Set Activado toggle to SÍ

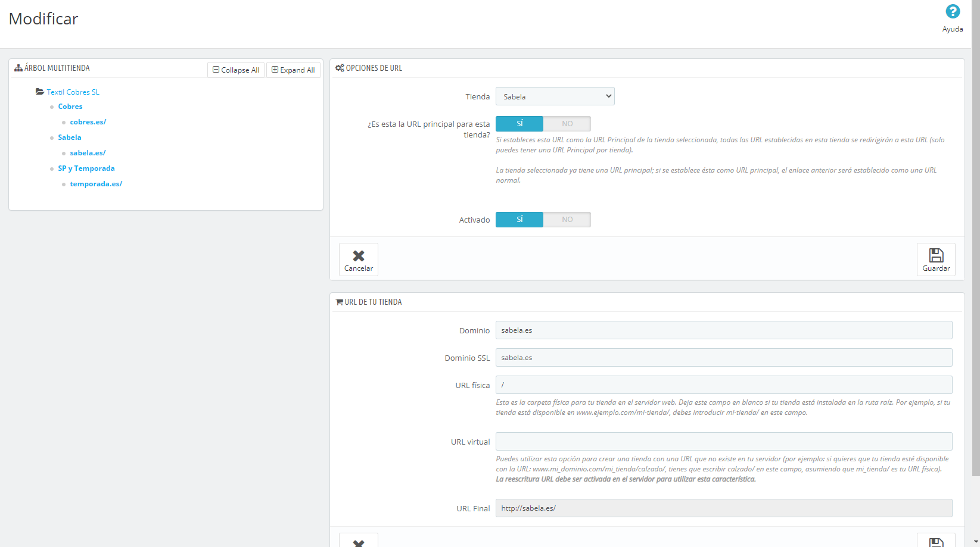(519, 220)
